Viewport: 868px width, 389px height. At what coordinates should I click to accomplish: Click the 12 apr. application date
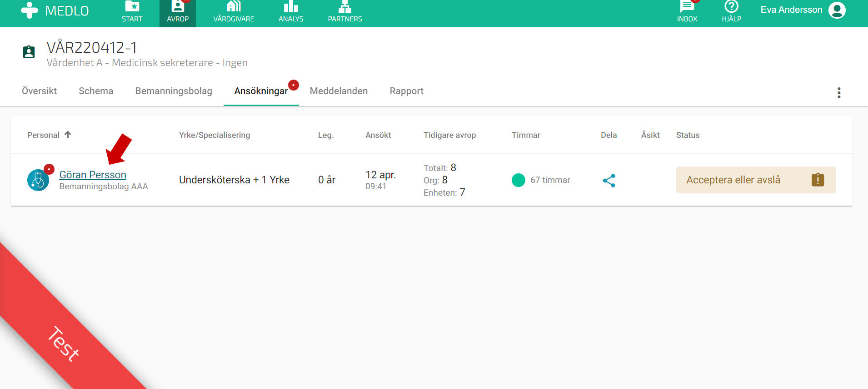[381, 175]
